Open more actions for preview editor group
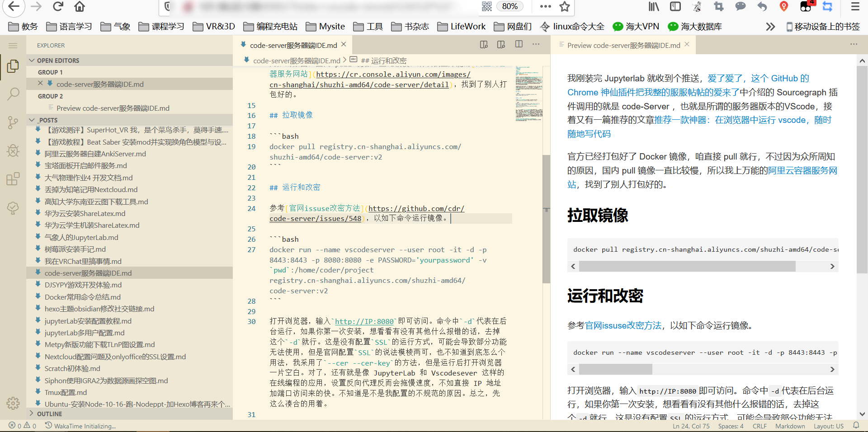 point(854,44)
